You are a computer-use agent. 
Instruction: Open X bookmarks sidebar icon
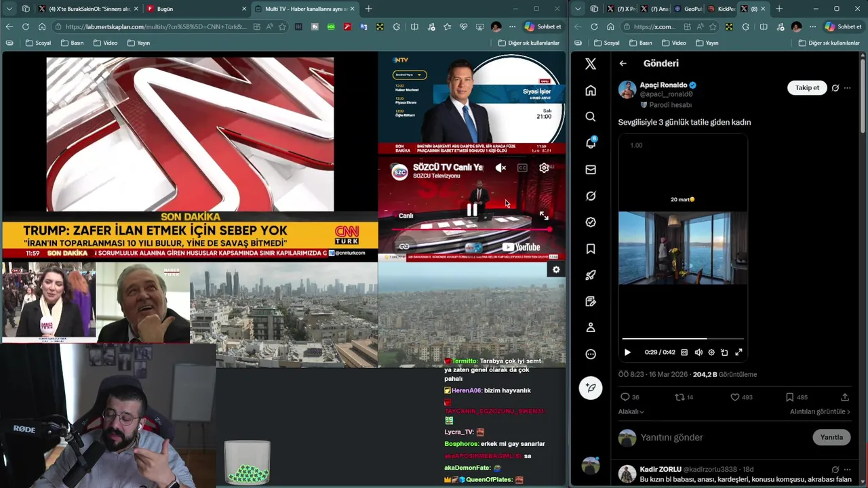(591, 249)
